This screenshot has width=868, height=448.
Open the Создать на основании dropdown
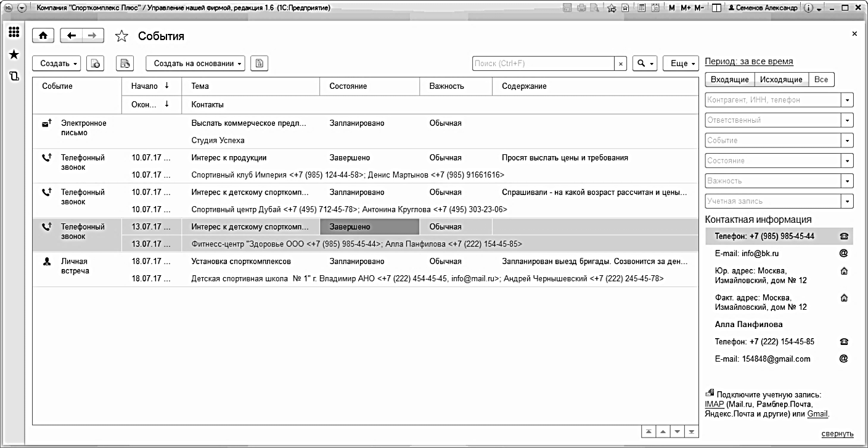point(195,63)
